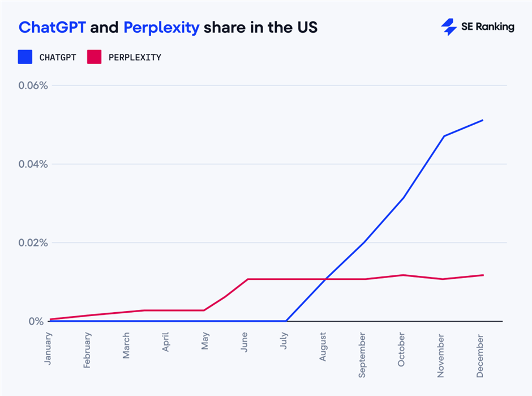Click the CHATGPT legend label
The width and height of the screenshot is (532, 396).
tap(59, 57)
